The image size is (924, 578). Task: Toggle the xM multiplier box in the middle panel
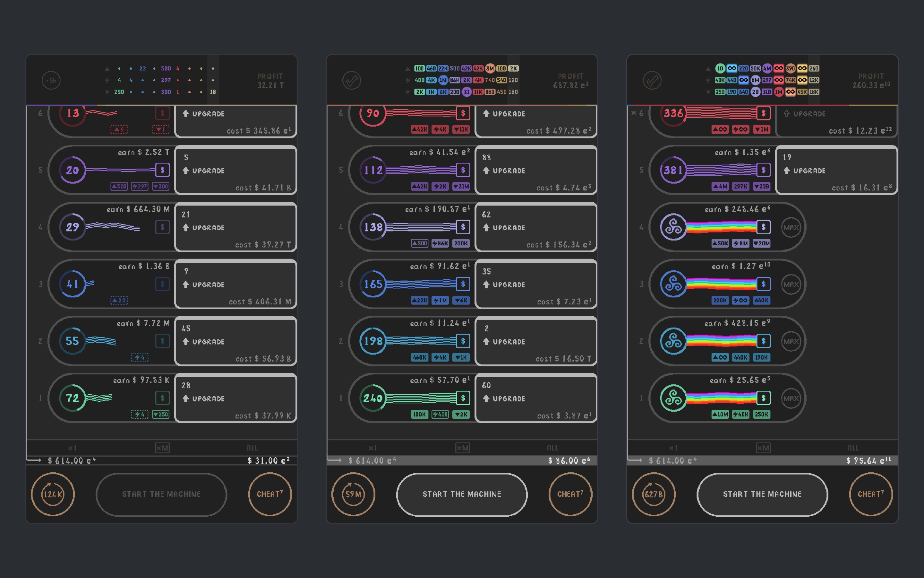(463, 448)
